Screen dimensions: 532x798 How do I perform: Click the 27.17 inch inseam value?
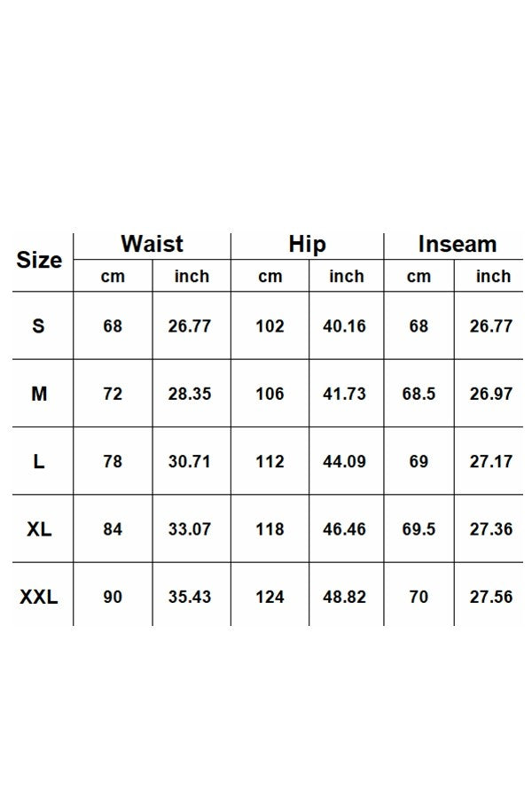[491, 462]
